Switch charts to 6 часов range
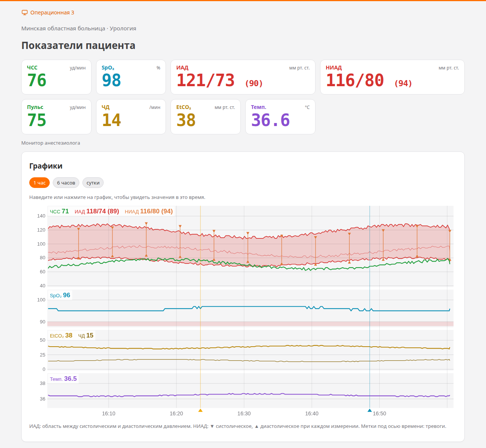Screen dimensions: 486x448 pyautogui.click(x=66, y=183)
